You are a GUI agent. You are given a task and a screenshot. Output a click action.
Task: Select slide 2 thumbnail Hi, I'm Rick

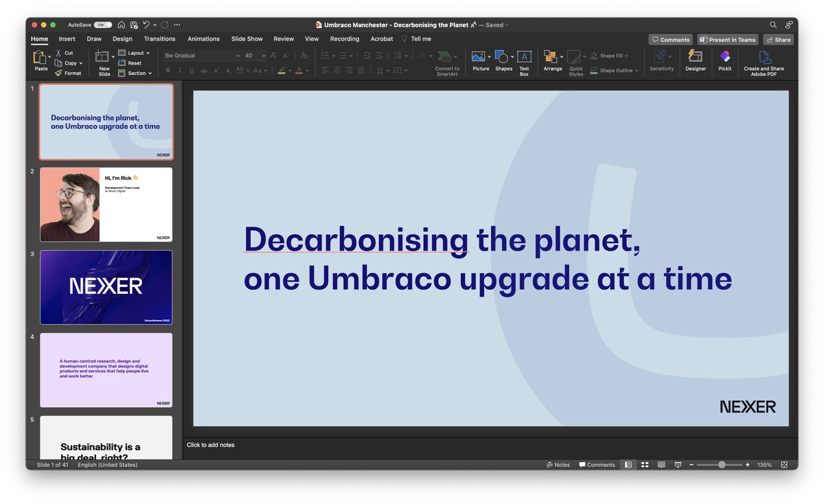point(106,205)
